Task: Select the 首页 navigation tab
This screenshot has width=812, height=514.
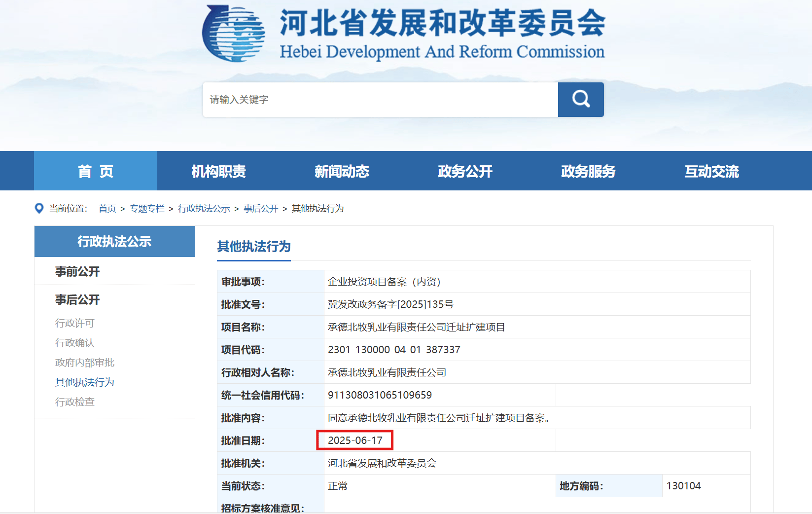Action: pos(95,171)
